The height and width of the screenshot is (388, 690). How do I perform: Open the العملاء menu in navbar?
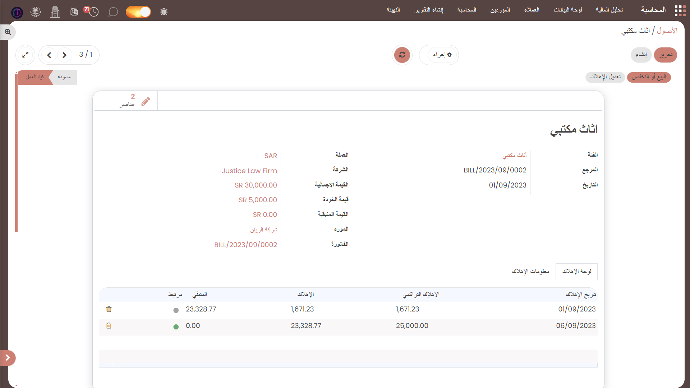click(532, 10)
